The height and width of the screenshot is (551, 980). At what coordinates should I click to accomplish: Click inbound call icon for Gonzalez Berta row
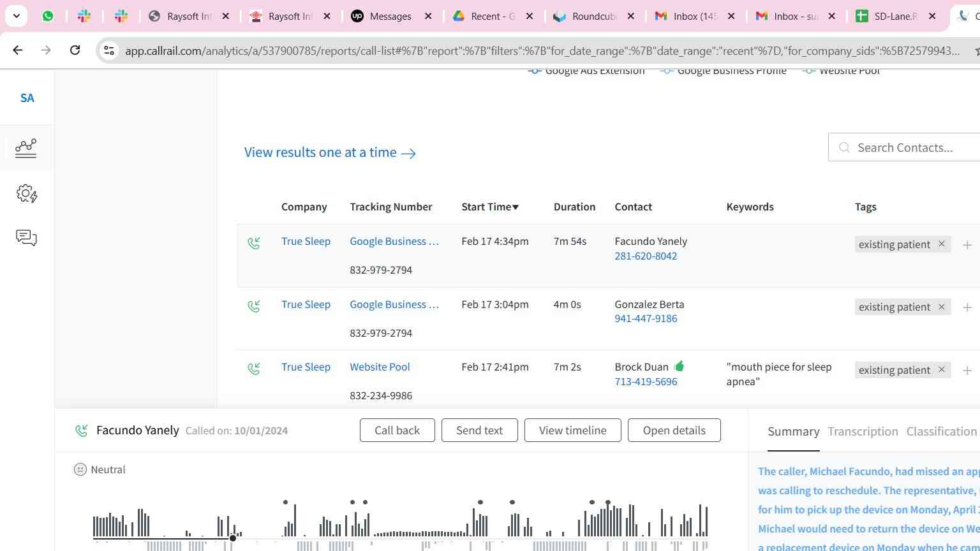pyautogui.click(x=254, y=306)
